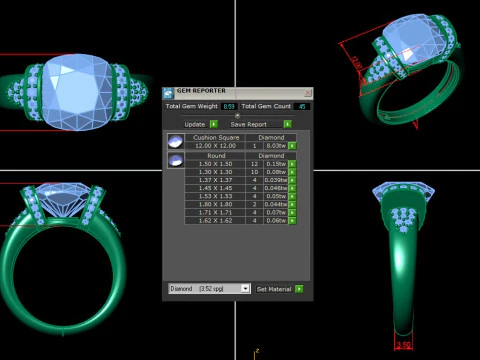Click the GEM REPORTER title text
This screenshot has width=480, height=360.
coord(201,91)
